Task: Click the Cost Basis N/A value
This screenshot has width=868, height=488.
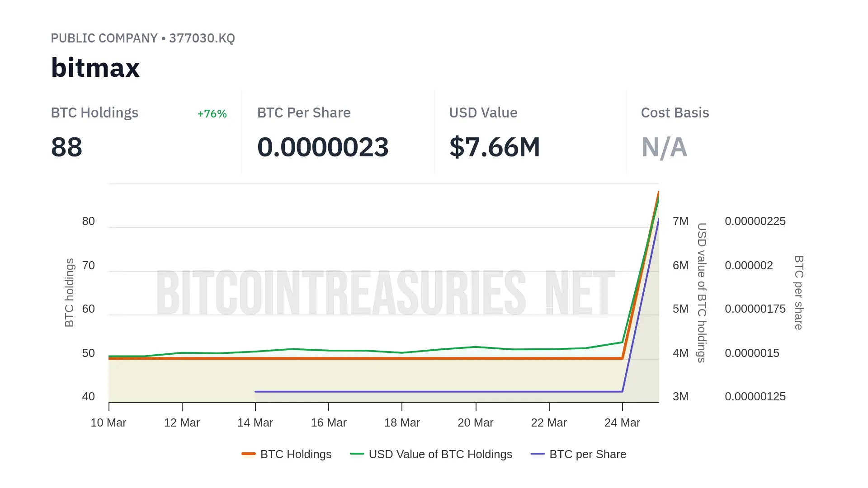Action: click(664, 147)
